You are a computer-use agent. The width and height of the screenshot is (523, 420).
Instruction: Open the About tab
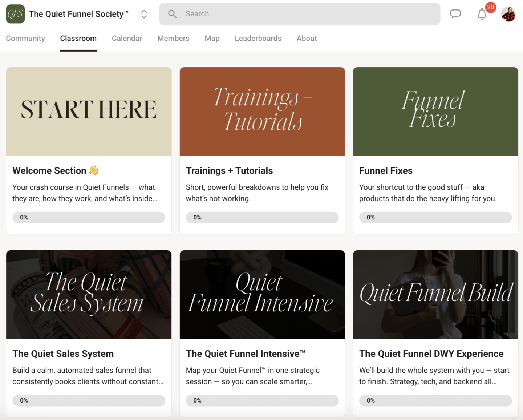(307, 38)
